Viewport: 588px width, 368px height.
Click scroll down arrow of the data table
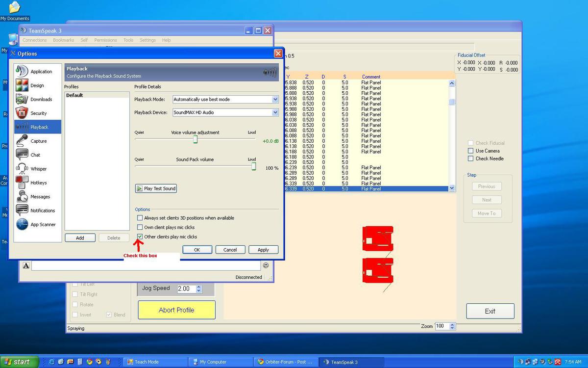click(x=452, y=188)
